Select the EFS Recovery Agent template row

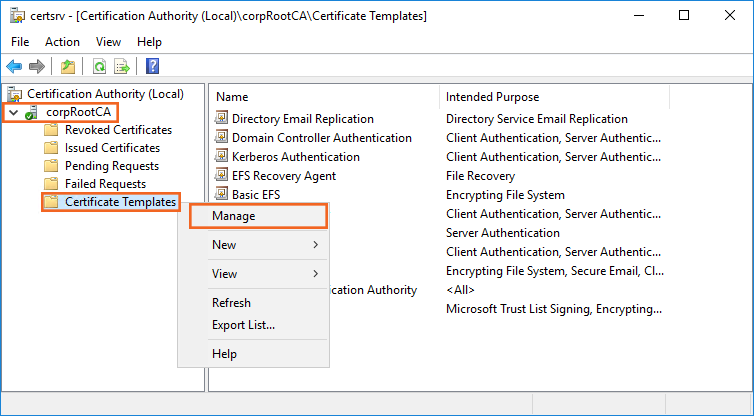tap(283, 176)
